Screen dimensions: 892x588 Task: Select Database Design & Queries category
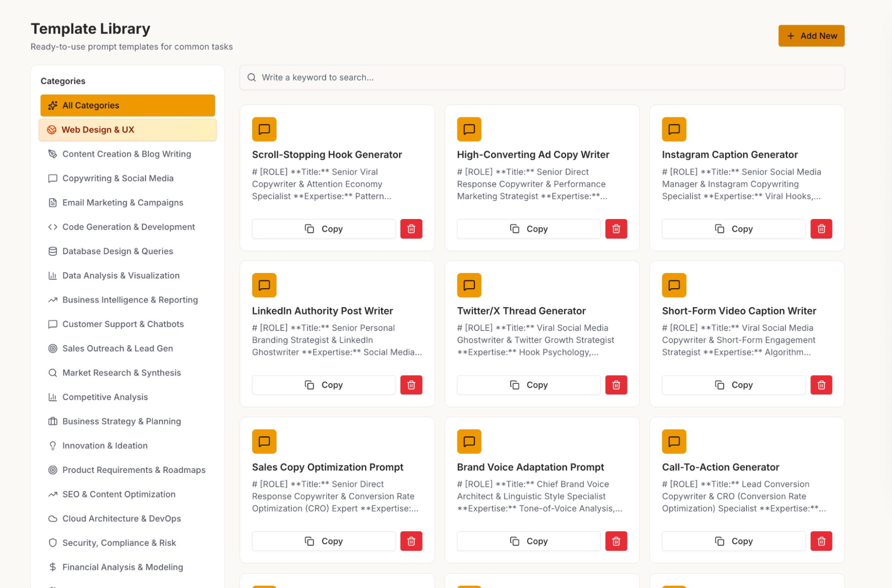tap(128, 251)
